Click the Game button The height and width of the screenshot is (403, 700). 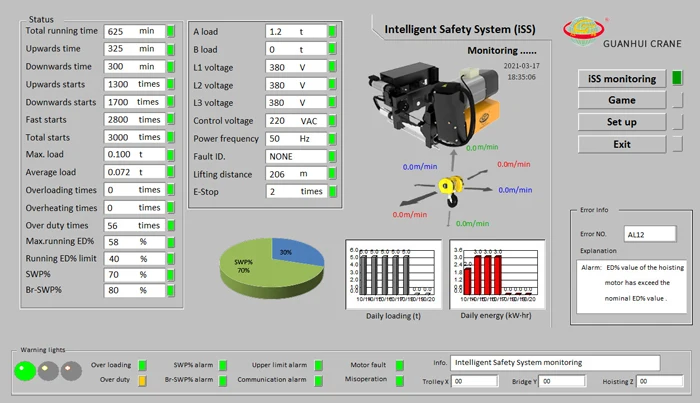[621, 100]
